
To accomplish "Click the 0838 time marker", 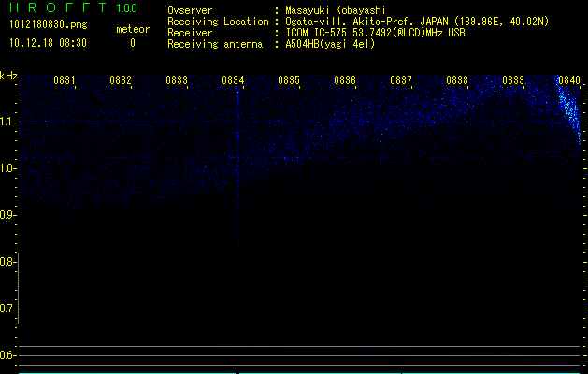I will [x=457, y=80].
